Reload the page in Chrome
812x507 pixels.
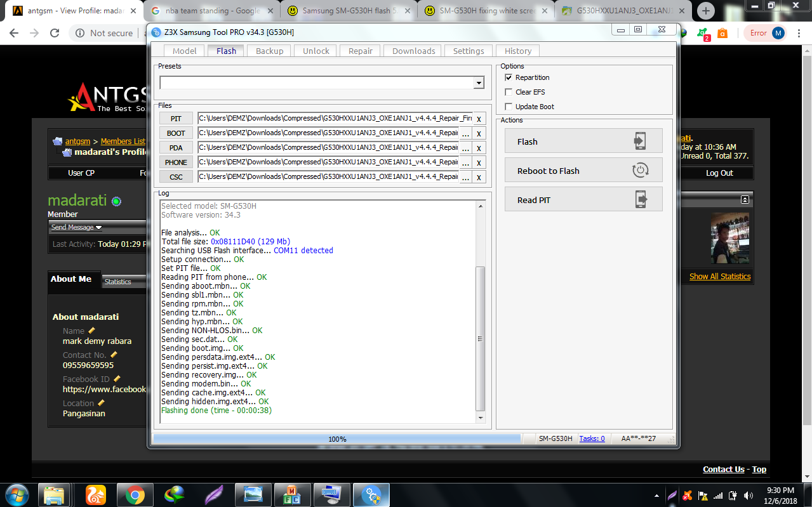click(55, 33)
